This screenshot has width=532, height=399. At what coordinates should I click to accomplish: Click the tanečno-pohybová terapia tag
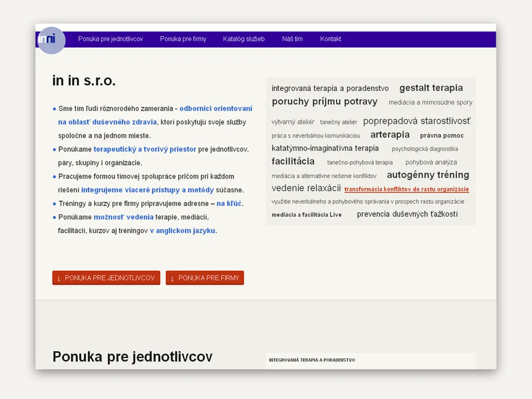pyautogui.click(x=360, y=162)
